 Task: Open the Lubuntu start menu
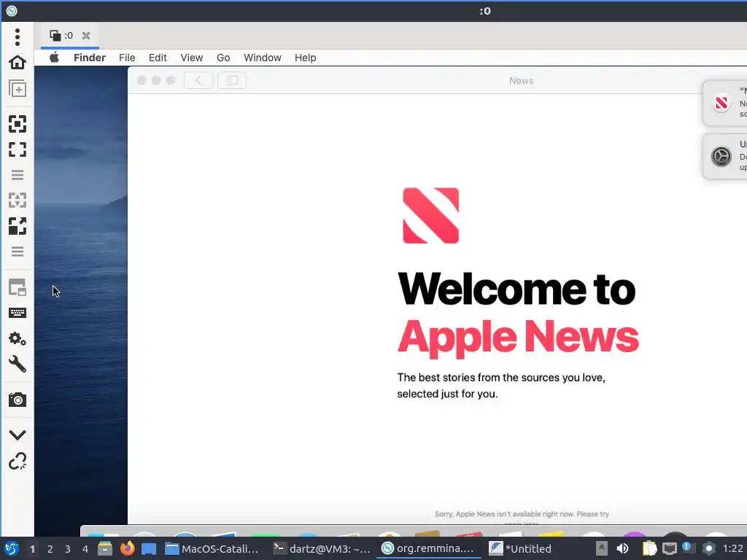12,548
